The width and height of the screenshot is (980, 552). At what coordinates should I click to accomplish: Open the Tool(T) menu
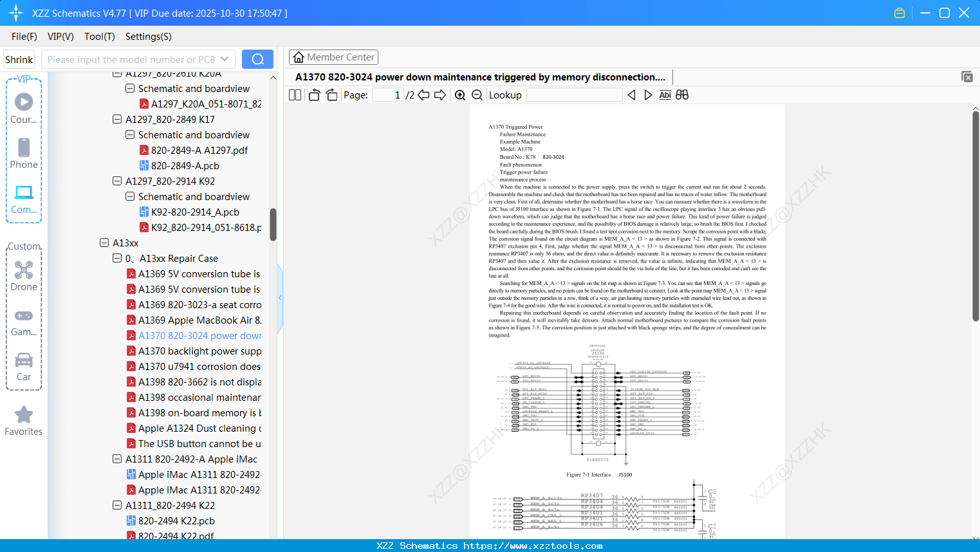coord(100,36)
